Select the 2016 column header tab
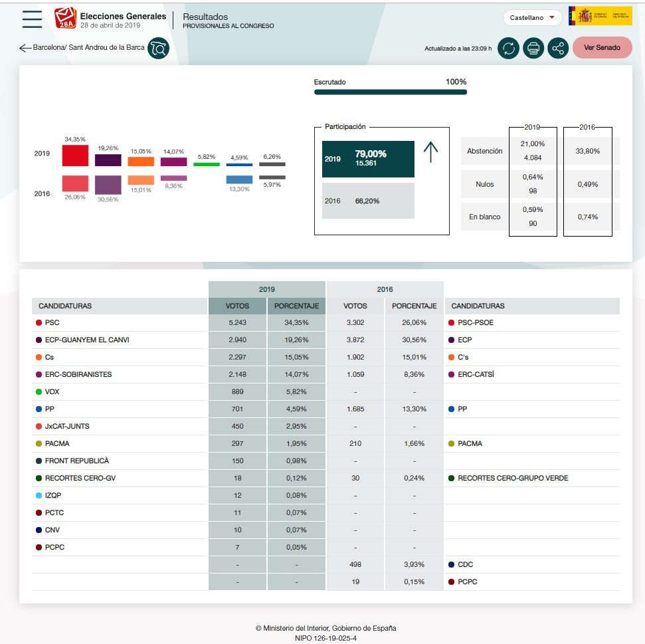The image size is (645, 644). click(385, 290)
